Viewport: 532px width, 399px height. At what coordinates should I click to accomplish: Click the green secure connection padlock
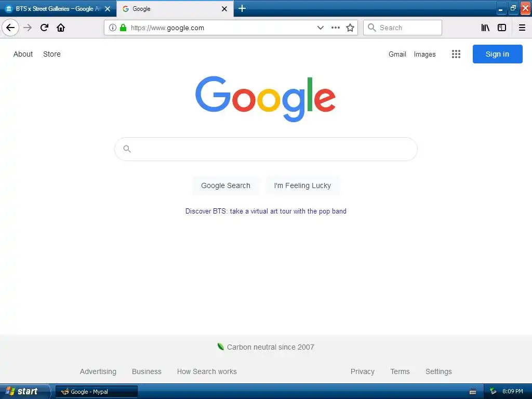click(123, 28)
